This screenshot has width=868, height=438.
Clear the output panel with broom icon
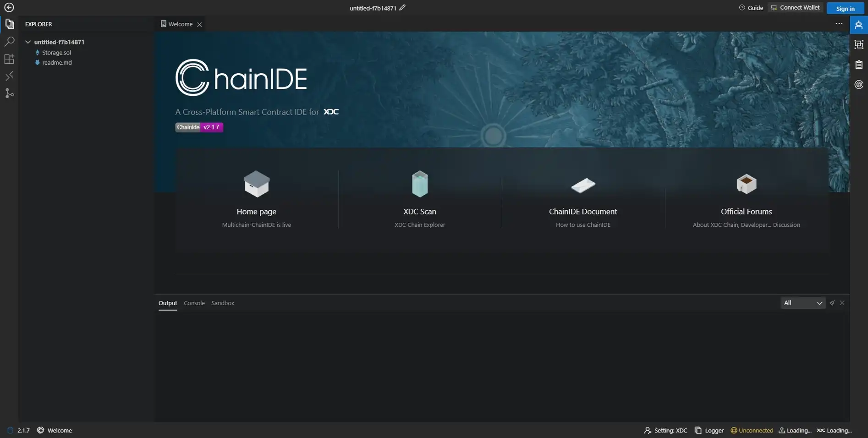[832, 303]
